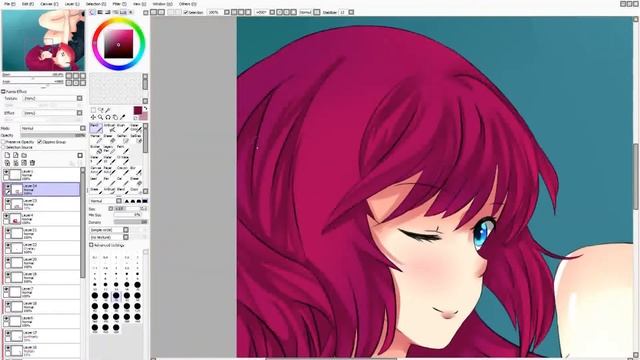
Task: Delete the selected layer with trash icon
Action: (x=32, y=162)
